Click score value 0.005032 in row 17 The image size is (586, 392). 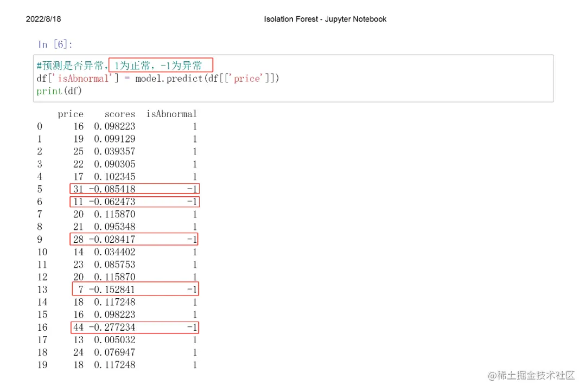(x=114, y=340)
